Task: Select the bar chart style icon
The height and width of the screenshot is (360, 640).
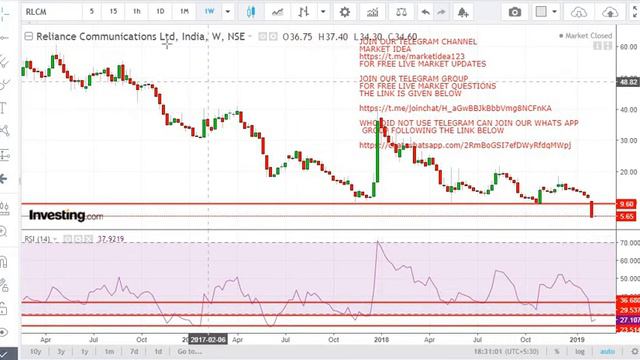Action: [x=303, y=12]
